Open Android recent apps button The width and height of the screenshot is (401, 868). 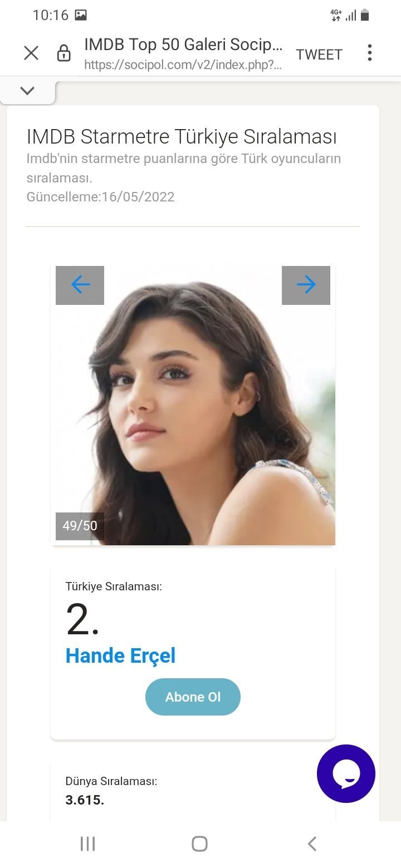(x=87, y=844)
